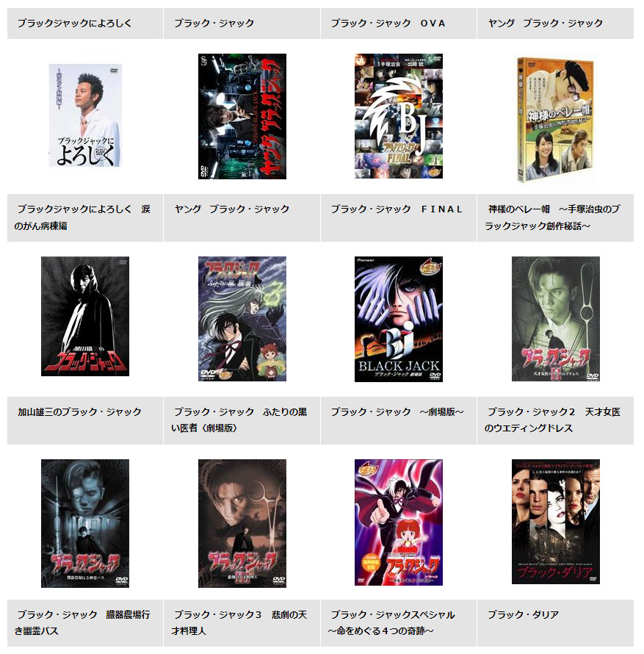Select the BJ FINAL collage DVD cover
The image size is (644, 654).
[399, 116]
